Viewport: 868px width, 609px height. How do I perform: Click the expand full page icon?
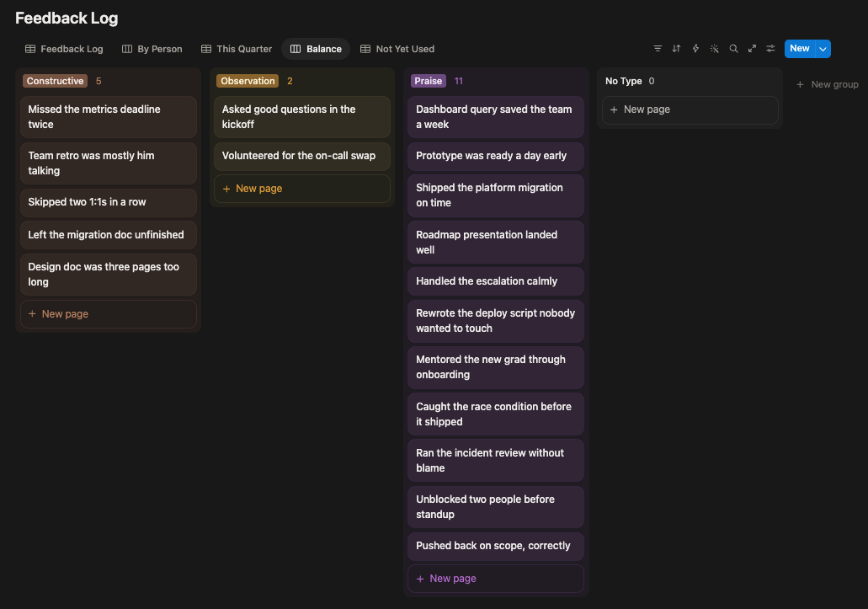tap(752, 49)
